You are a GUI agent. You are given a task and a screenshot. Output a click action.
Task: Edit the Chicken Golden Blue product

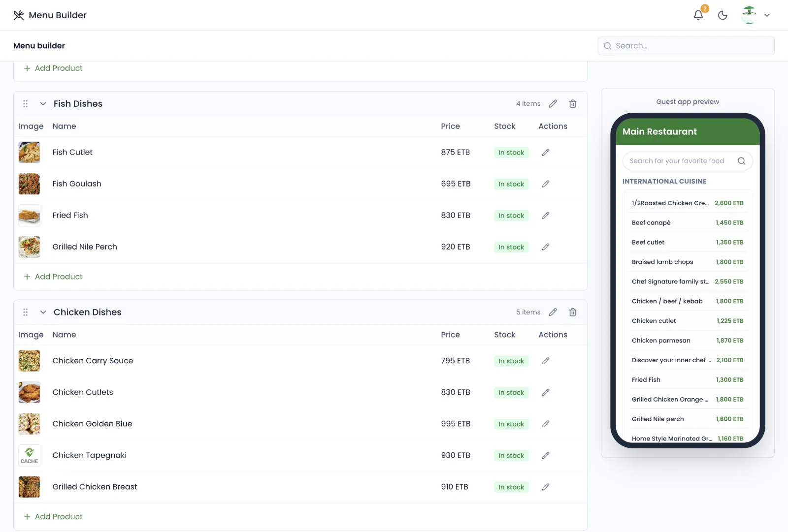pos(546,424)
